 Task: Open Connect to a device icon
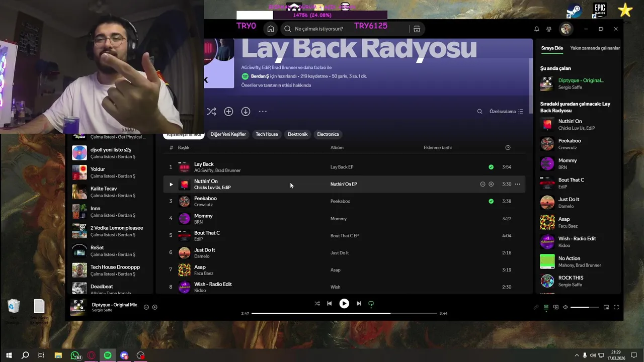coord(556,307)
